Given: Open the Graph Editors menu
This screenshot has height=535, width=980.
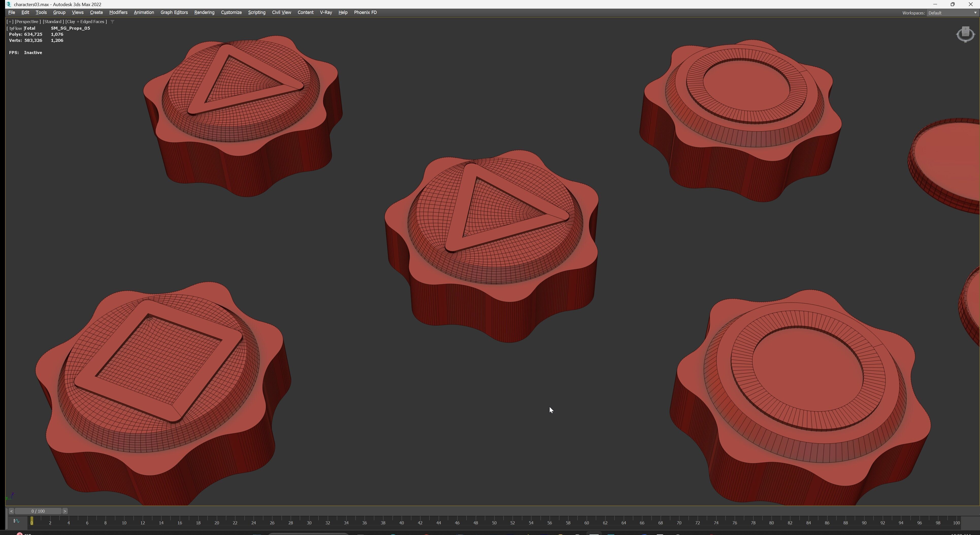Looking at the screenshot, I should pyautogui.click(x=174, y=12).
